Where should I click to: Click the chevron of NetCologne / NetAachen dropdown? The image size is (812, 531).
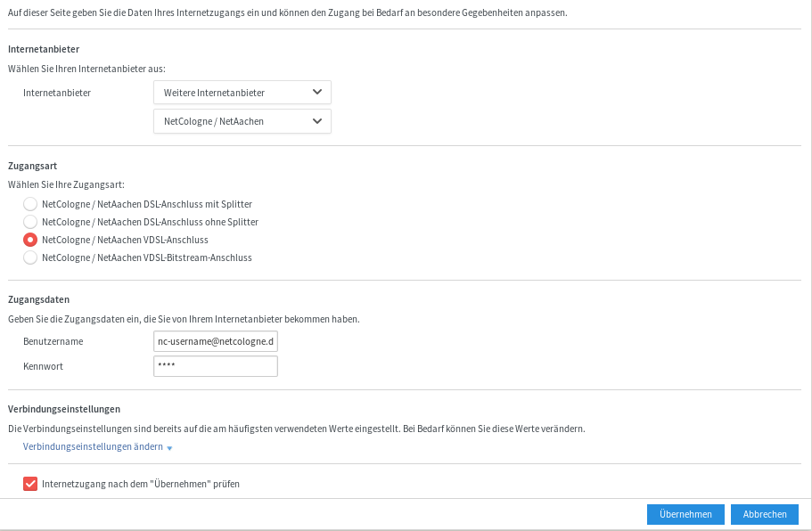click(317, 121)
